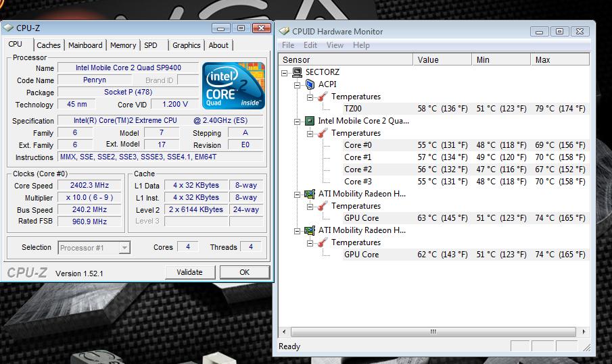Maximize the CPUID Hardware Monitor window

click(560, 32)
